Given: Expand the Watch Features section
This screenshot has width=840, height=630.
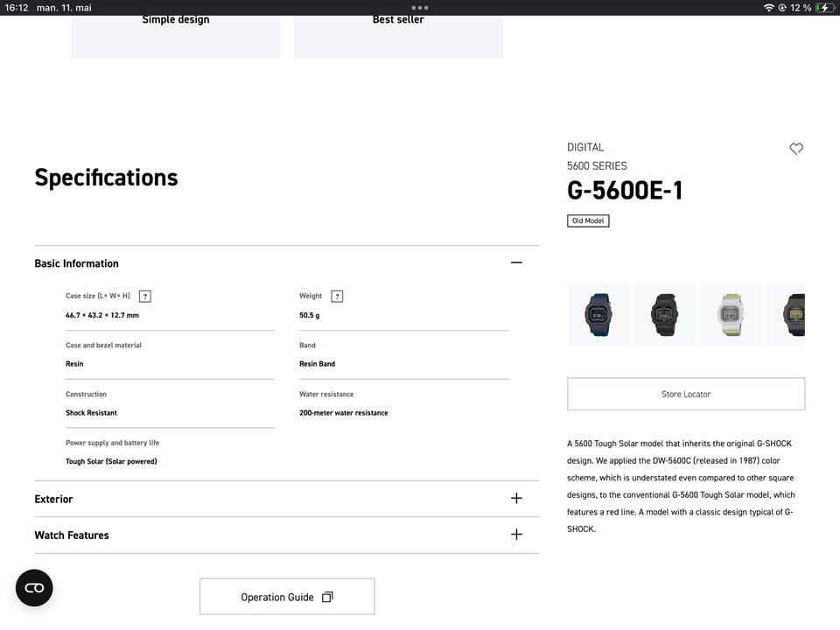Looking at the screenshot, I should coord(516,534).
